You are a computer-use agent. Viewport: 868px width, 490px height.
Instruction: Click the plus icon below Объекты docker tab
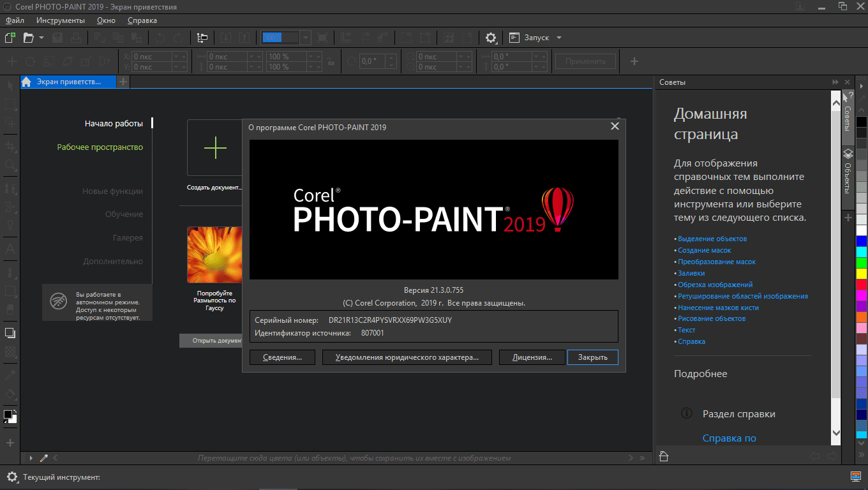coord(848,218)
